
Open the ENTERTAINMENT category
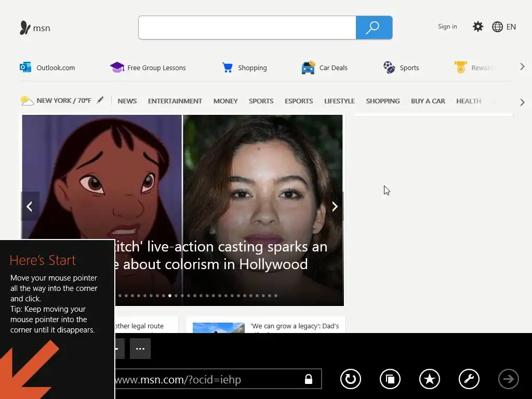click(175, 101)
